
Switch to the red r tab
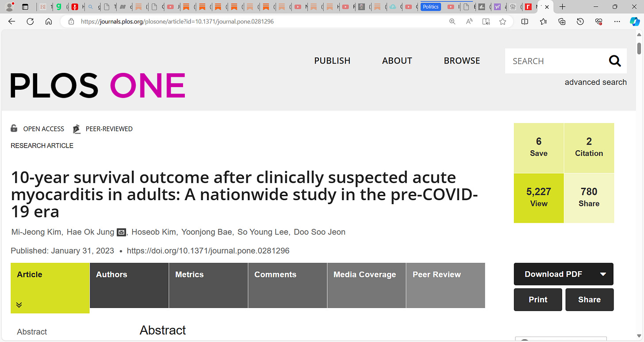pyautogui.click(x=528, y=7)
